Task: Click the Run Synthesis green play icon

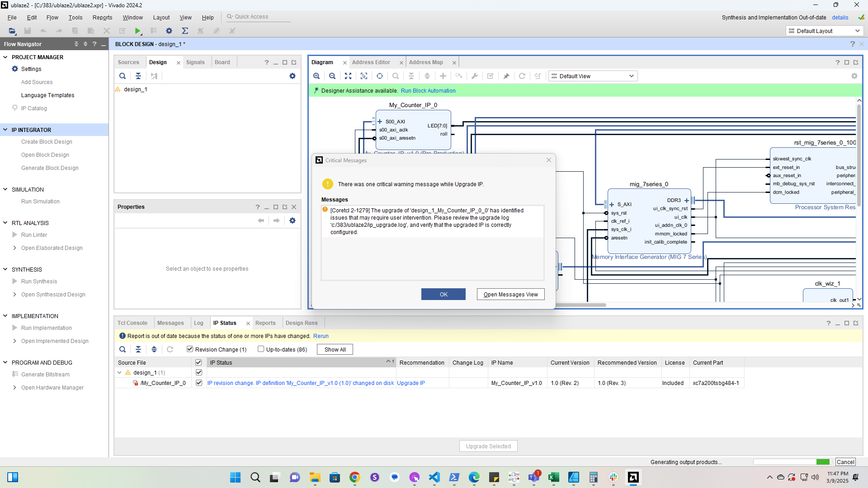Action: coord(137,31)
